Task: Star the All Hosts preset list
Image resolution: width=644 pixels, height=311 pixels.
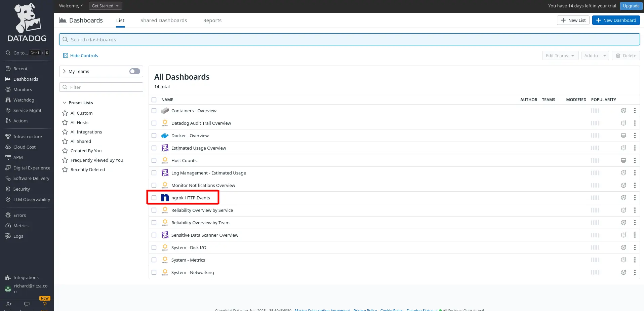Action: tap(65, 122)
